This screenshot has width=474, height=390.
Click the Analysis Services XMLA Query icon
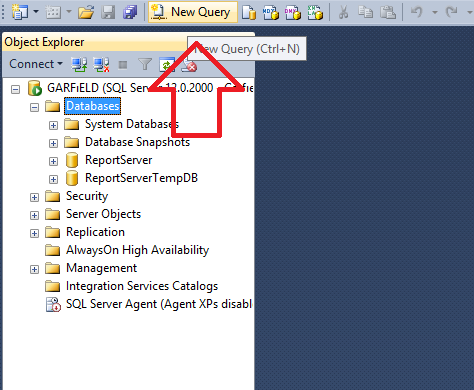tap(315, 12)
